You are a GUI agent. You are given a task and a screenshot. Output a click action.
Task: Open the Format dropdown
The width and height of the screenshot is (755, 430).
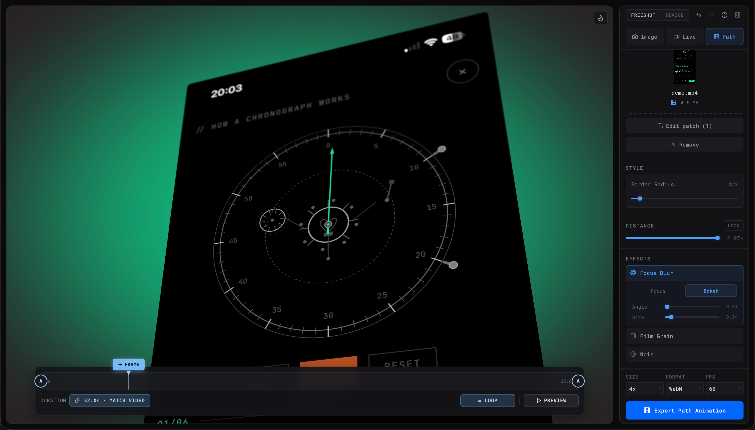(x=684, y=389)
